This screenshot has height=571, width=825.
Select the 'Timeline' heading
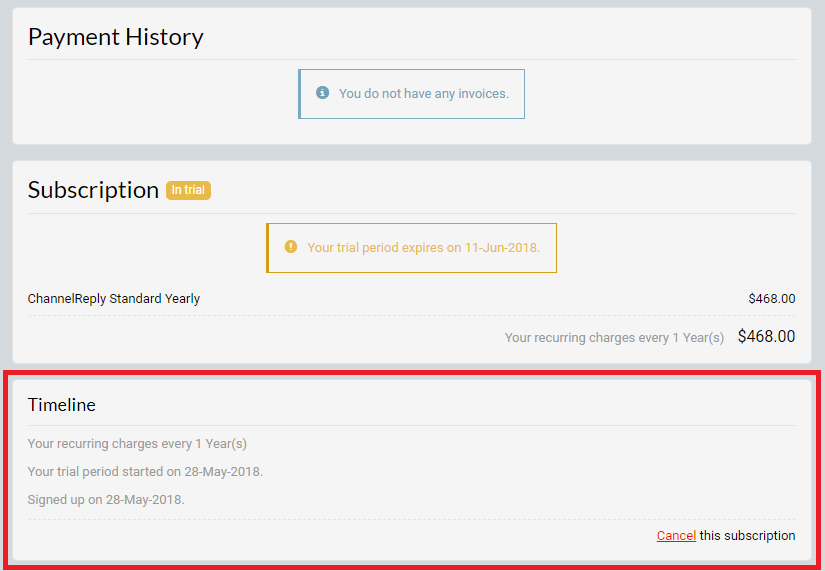pyautogui.click(x=62, y=405)
